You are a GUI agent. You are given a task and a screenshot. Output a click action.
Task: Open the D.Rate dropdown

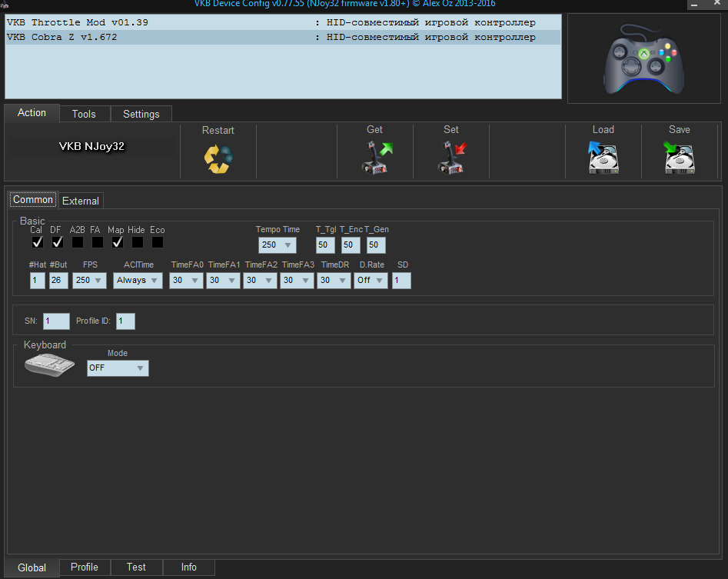coord(371,281)
